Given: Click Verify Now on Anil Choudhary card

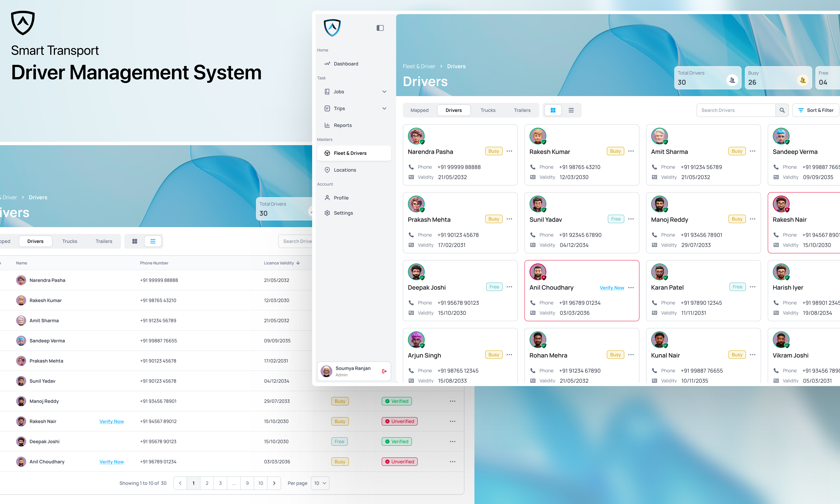Looking at the screenshot, I should pyautogui.click(x=612, y=288).
